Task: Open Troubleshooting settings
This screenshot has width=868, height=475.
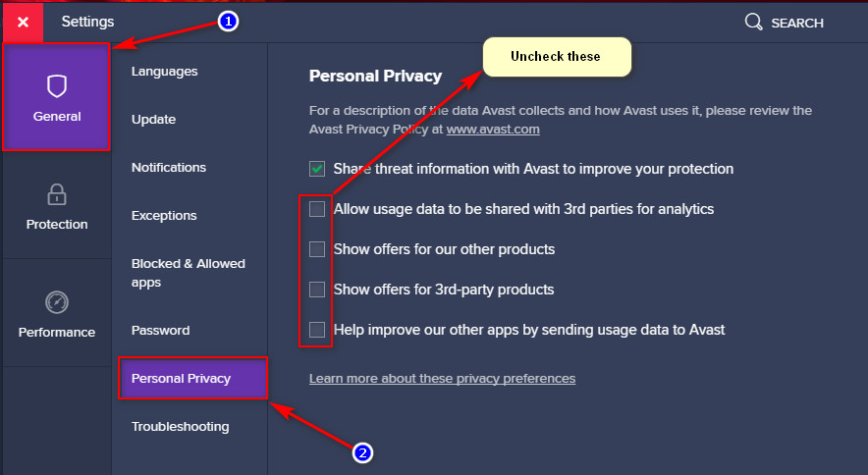Action: pos(181,427)
